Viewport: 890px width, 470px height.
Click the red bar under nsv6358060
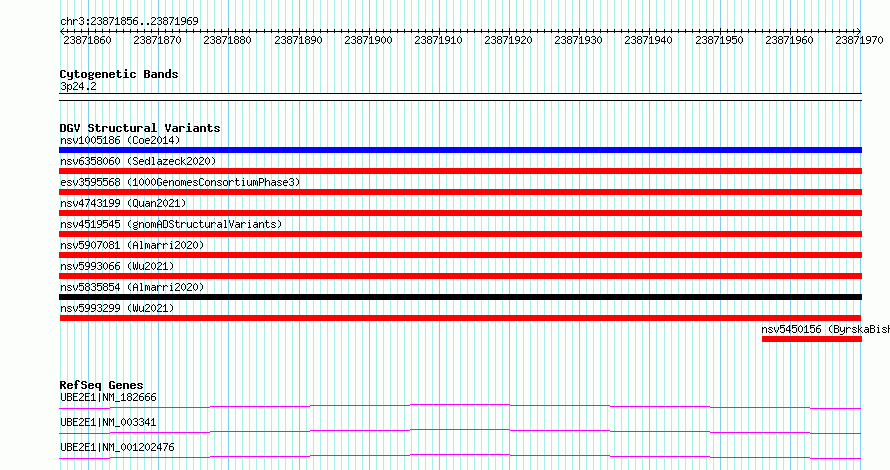460,171
